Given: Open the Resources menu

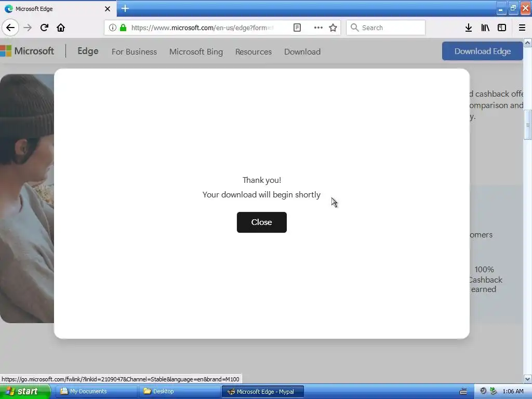Looking at the screenshot, I should 254,51.
